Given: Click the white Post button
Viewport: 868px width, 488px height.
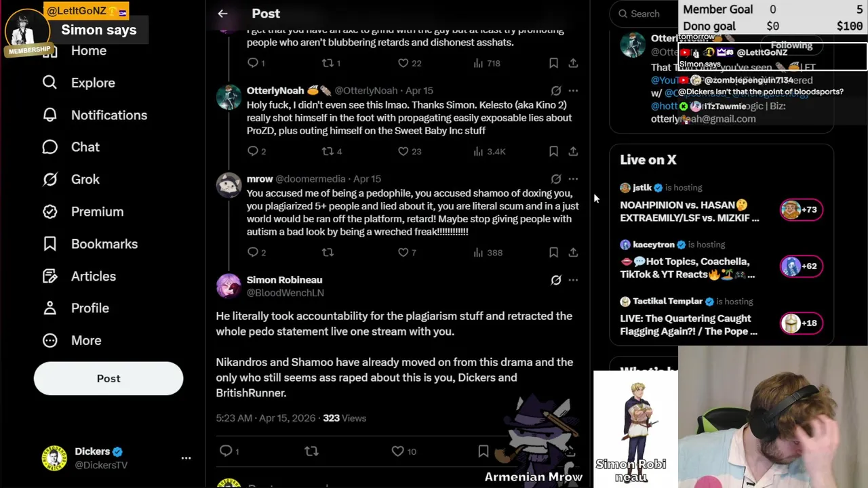Looking at the screenshot, I should tap(108, 379).
